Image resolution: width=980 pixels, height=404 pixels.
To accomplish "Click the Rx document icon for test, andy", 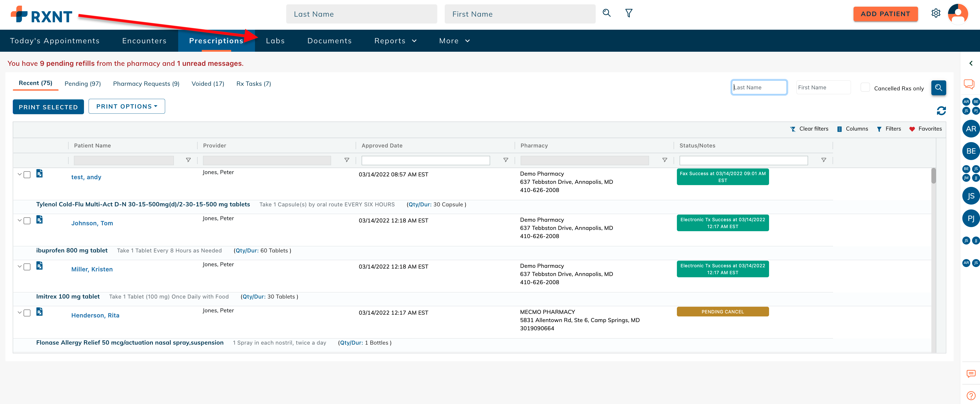I will (40, 174).
